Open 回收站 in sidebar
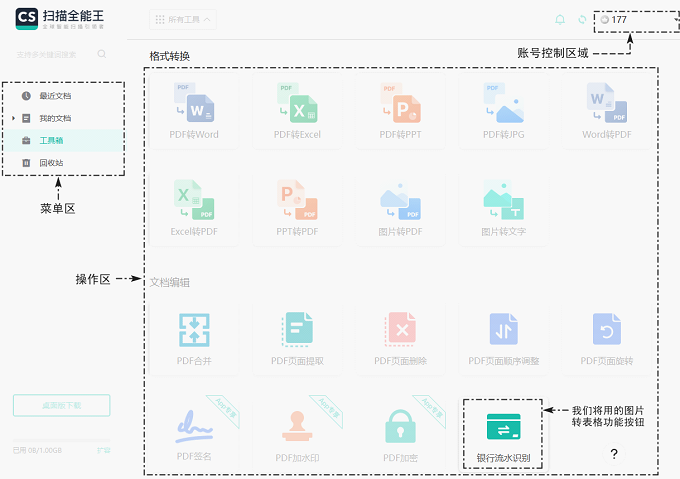The width and height of the screenshot is (680, 479). pos(64,163)
